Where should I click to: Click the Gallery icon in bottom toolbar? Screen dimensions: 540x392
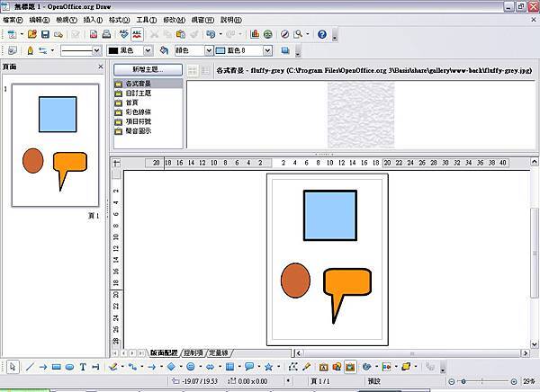[351, 367]
